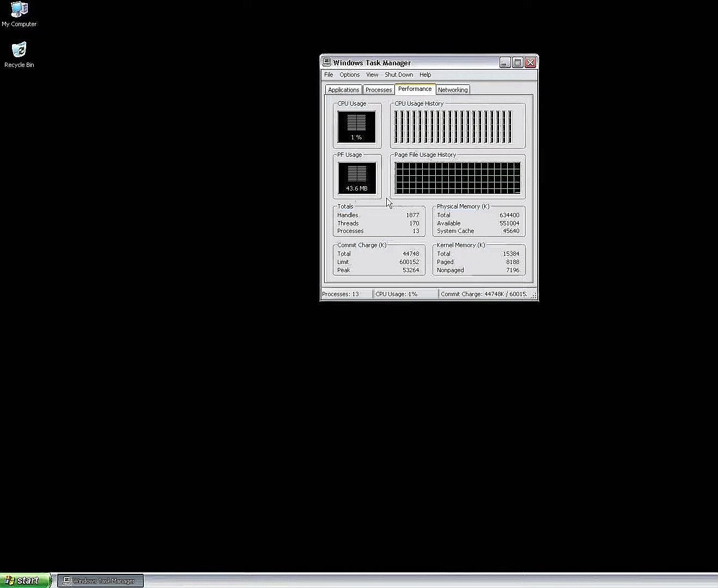Click the Windows Start button

pyautogui.click(x=26, y=580)
